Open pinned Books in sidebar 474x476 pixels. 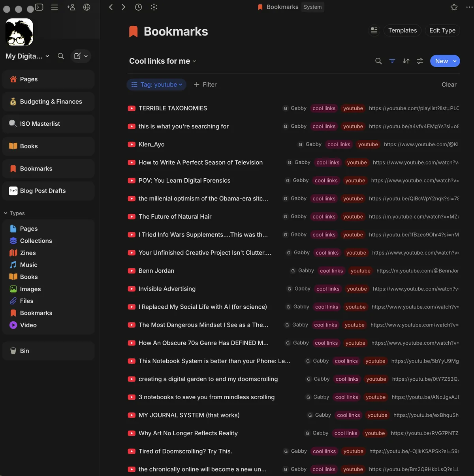(48, 146)
